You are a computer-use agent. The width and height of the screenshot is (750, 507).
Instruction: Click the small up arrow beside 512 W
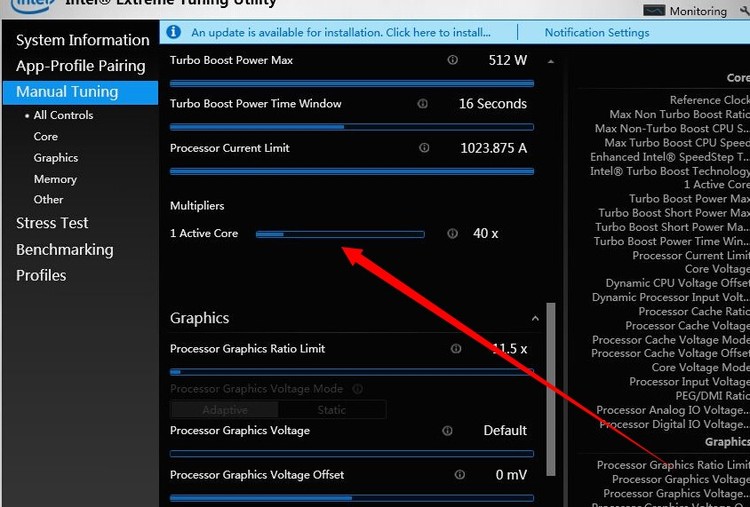(551, 61)
